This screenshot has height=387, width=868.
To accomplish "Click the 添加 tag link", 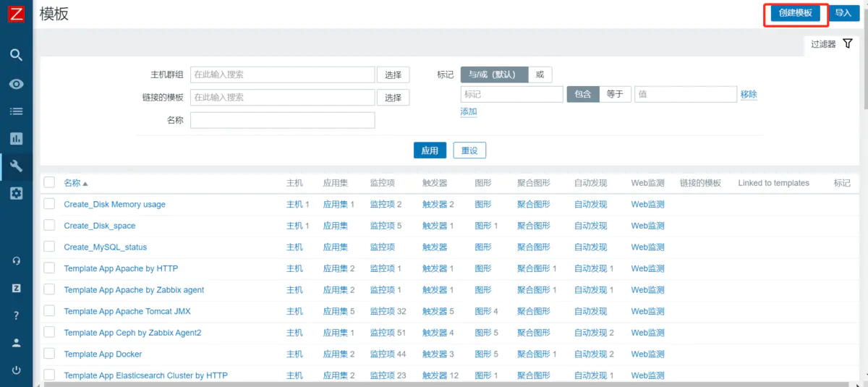I will pyautogui.click(x=469, y=111).
